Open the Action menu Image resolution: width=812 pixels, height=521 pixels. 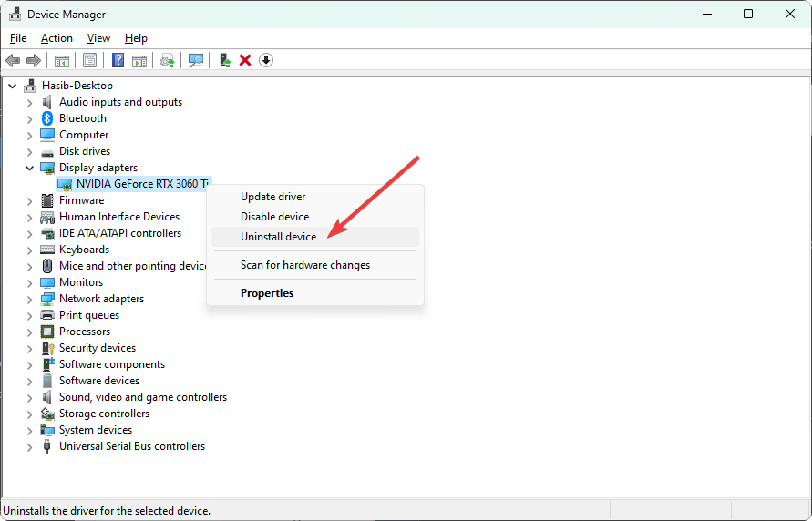coord(57,38)
